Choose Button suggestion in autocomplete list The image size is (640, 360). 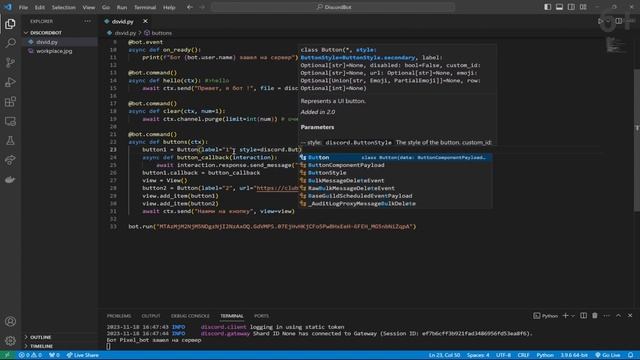tap(395, 158)
